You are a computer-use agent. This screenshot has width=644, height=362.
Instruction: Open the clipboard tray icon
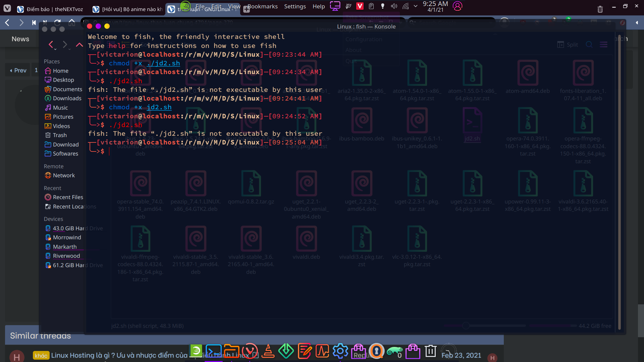371,6
